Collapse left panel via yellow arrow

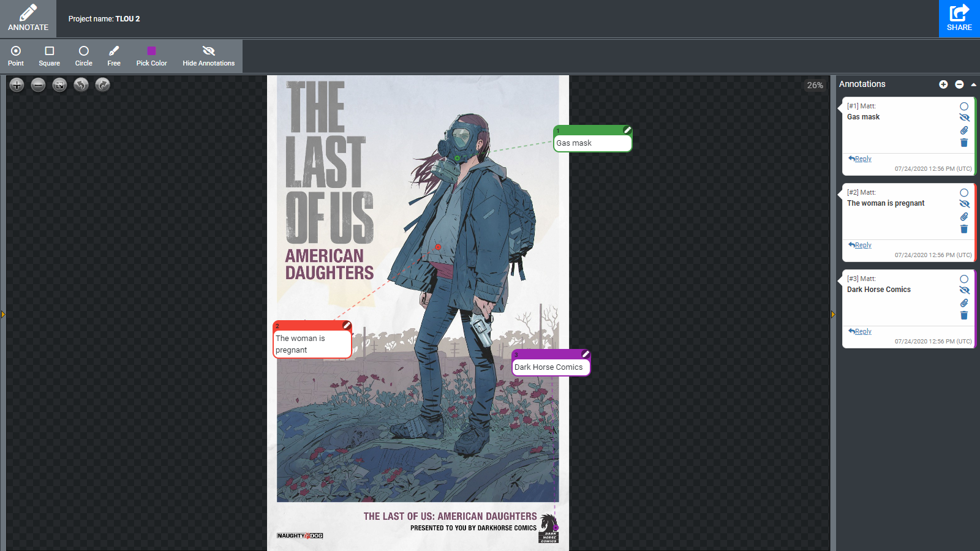tap(3, 315)
